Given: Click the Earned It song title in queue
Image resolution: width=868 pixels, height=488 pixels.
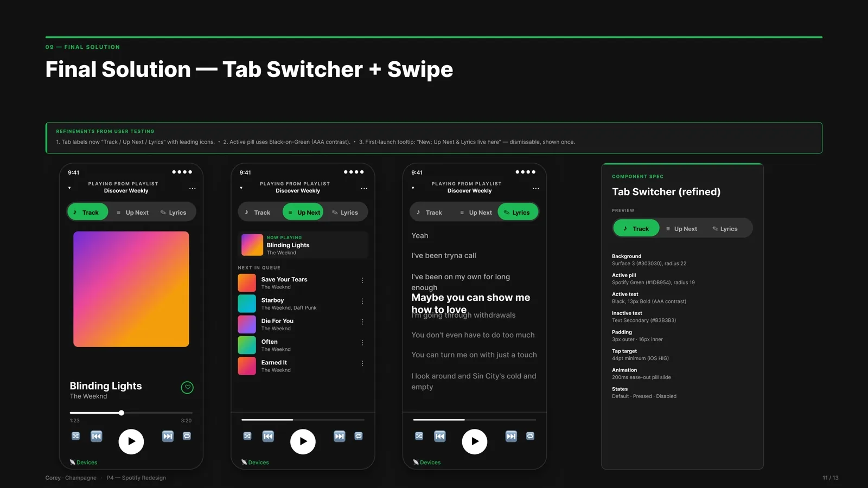Looking at the screenshot, I should (x=274, y=363).
